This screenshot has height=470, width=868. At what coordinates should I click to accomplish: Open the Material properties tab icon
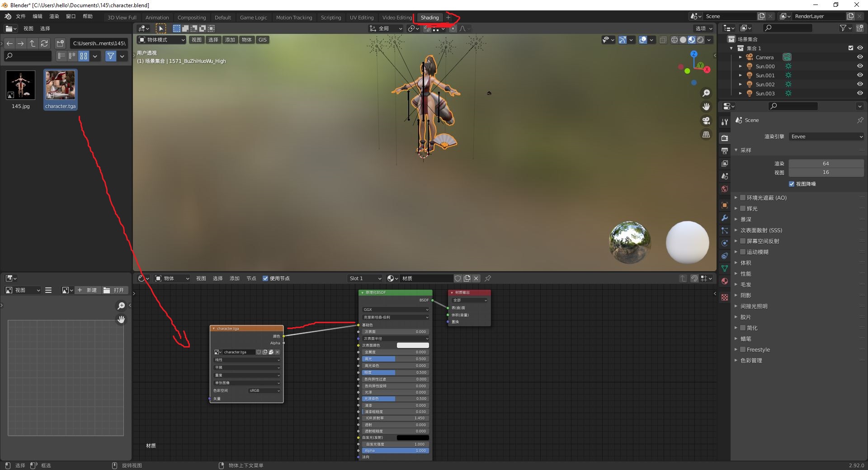click(725, 281)
